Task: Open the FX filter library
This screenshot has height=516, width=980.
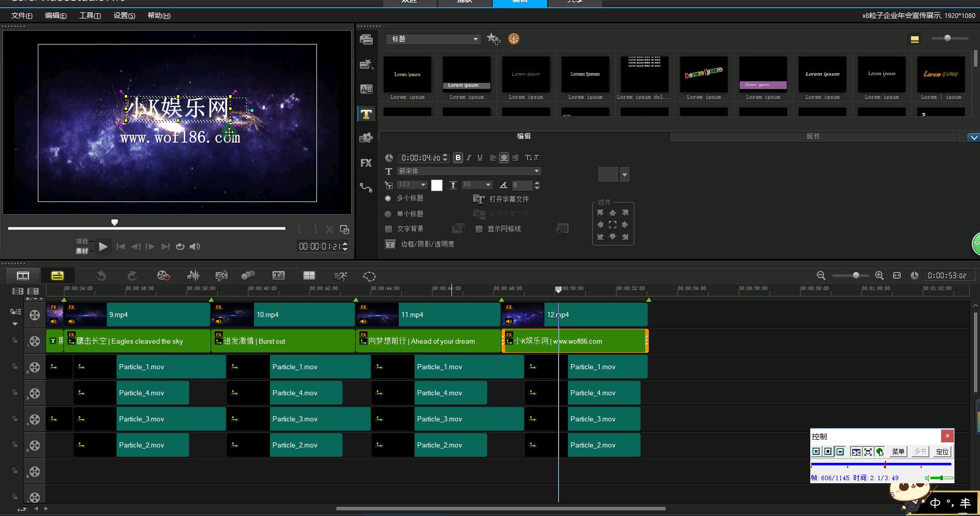Action: point(366,163)
